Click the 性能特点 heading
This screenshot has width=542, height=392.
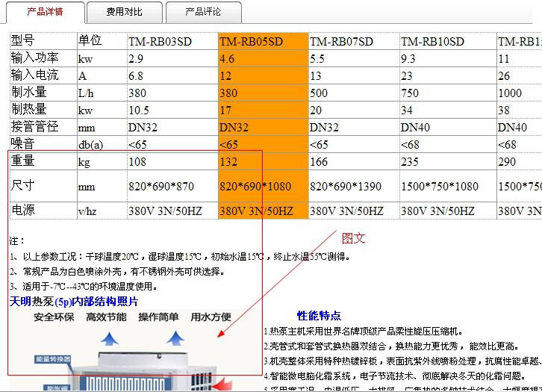click(319, 316)
